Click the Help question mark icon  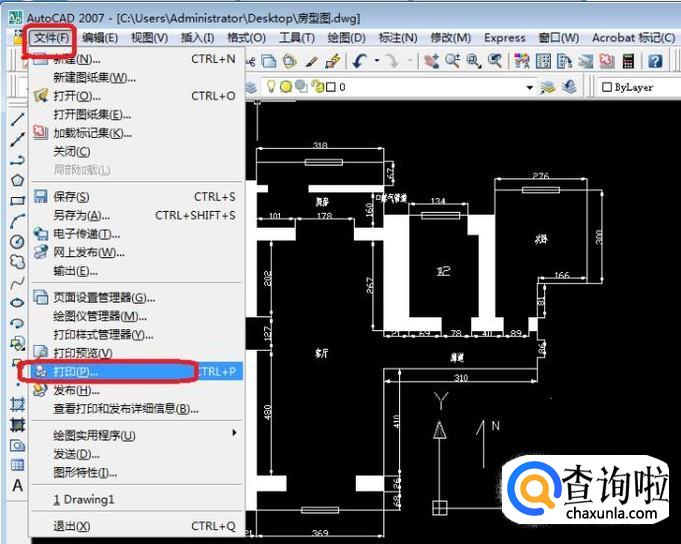(655, 61)
